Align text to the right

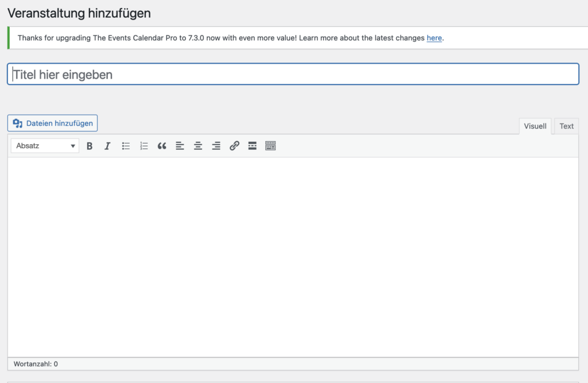tap(216, 146)
